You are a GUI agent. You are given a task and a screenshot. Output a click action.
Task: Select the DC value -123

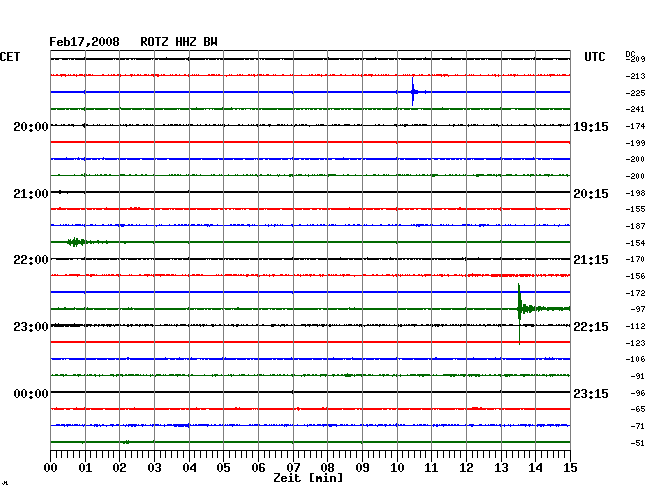pos(635,343)
